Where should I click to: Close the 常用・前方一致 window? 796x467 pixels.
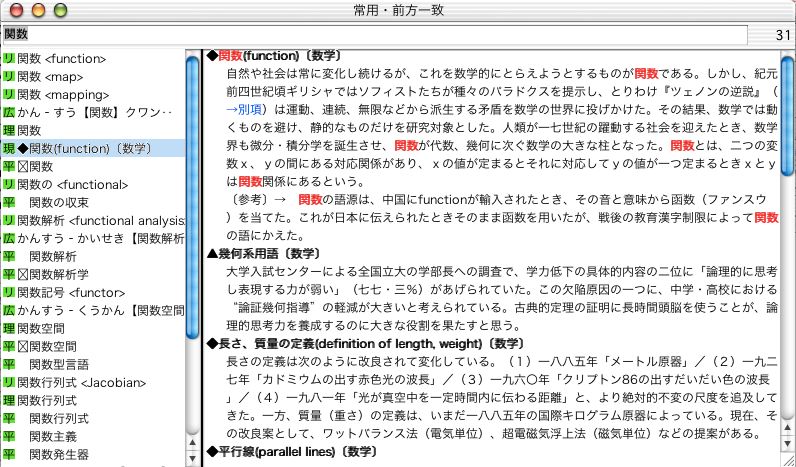click(17, 10)
